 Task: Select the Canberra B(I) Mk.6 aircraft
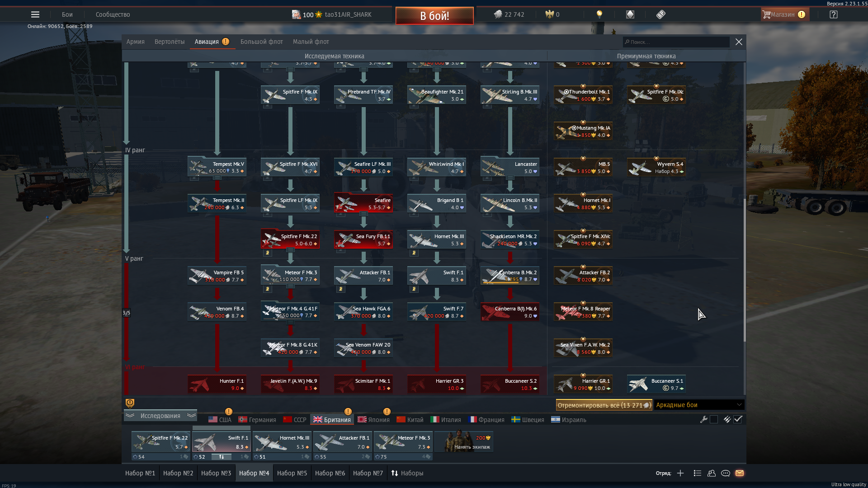click(x=510, y=312)
